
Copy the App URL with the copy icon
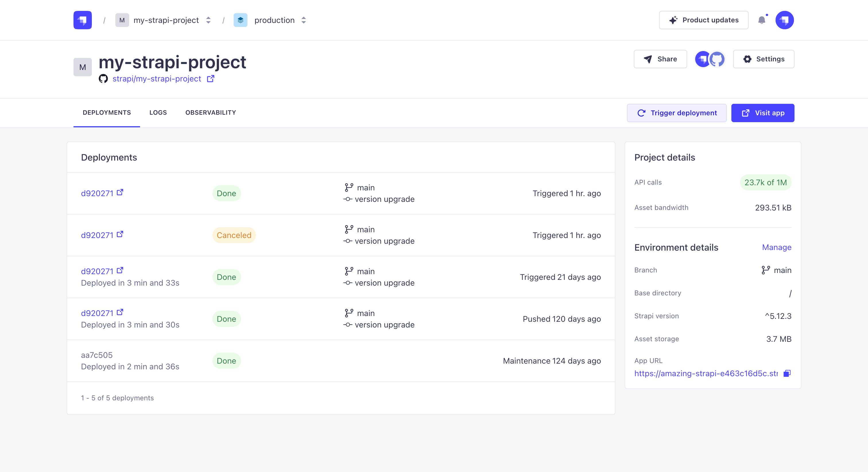[x=787, y=373]
